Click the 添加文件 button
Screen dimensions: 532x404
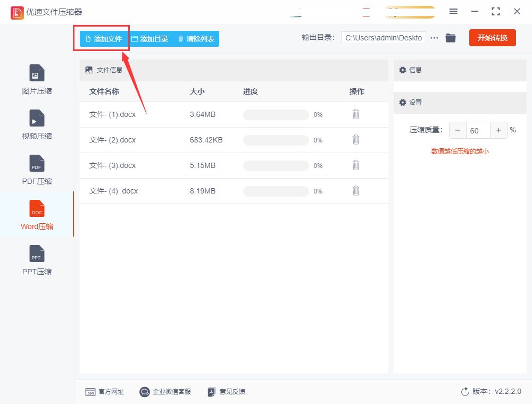tap(104, 39)
